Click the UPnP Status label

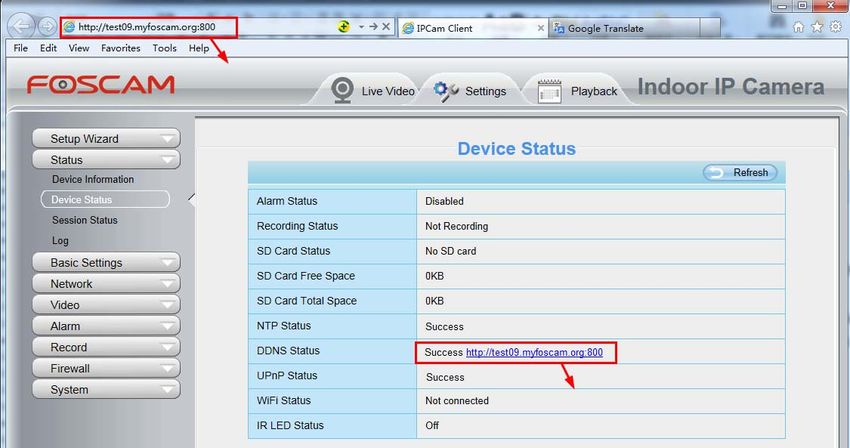coord(287,376)
